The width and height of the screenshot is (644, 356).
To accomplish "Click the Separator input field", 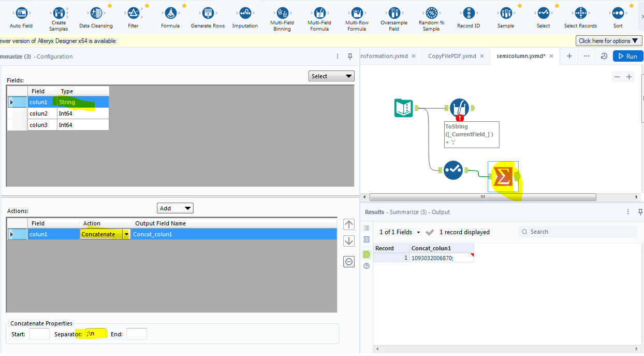I will tap(96, 334).
